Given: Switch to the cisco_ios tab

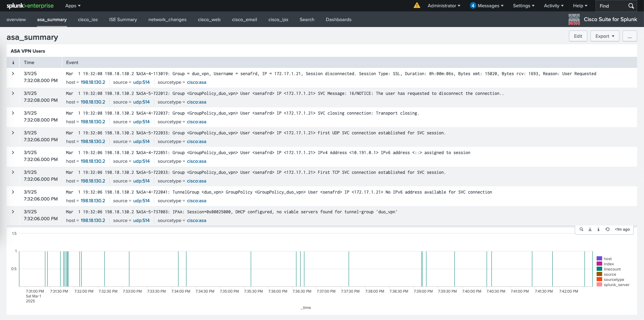Looking at the screenshot, I should [x=88, y=19].
